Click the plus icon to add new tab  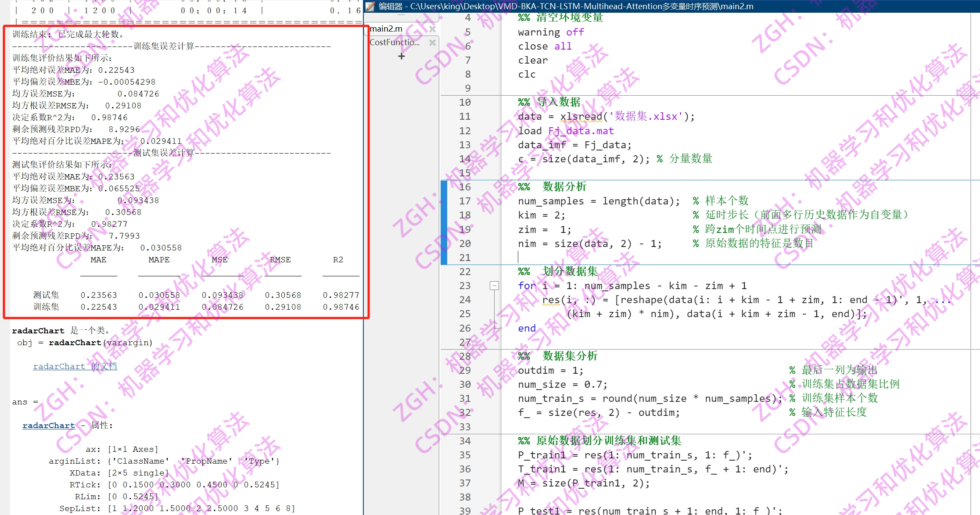(x=401, y=56)
